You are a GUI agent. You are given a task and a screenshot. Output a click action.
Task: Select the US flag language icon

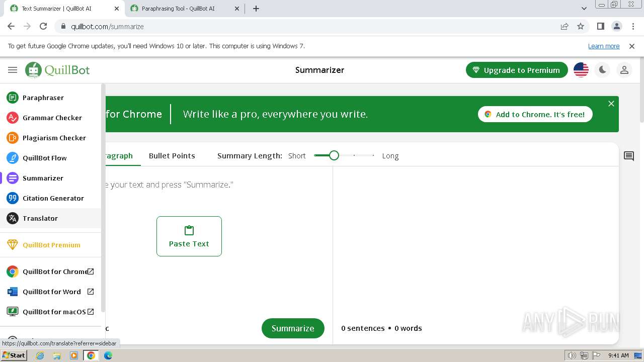(581, 70)
